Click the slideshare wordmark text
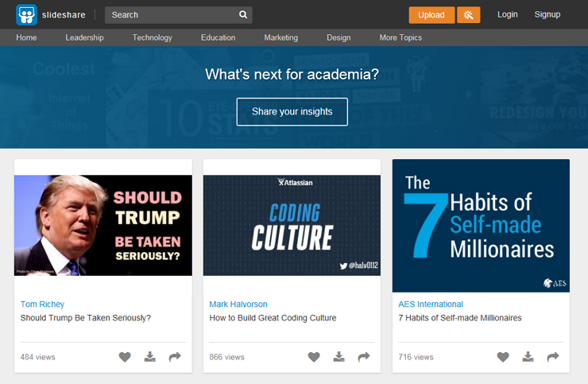 tap(64, 15)
